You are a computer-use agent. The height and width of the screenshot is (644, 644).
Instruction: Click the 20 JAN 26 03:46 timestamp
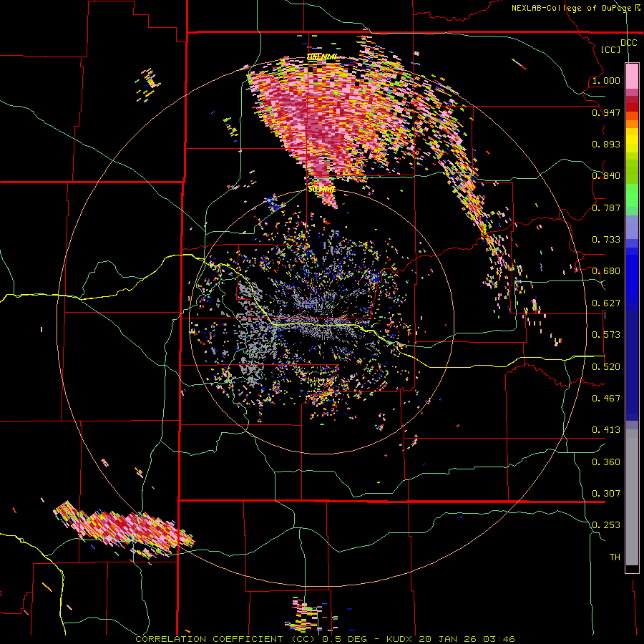click(x=467, y=639)
